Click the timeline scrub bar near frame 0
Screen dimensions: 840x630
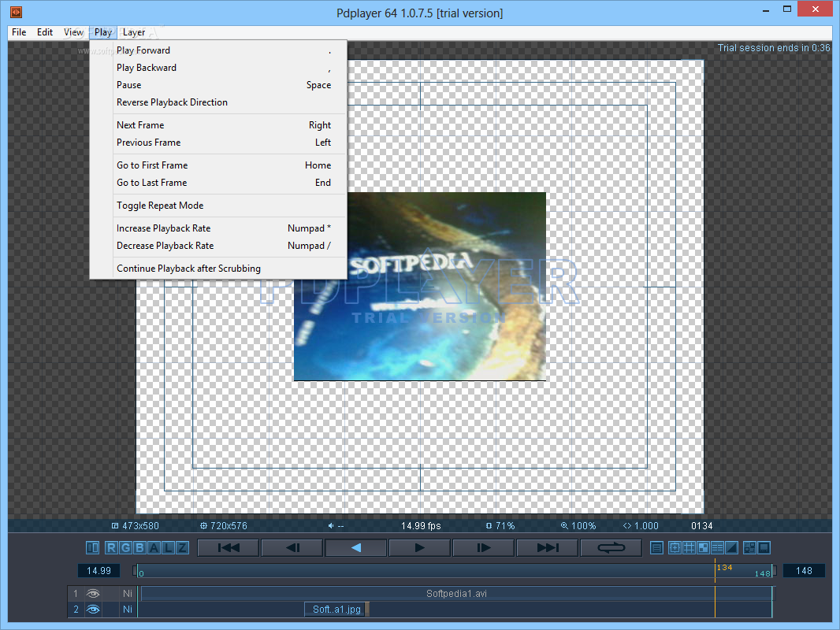tap(141, 571)
